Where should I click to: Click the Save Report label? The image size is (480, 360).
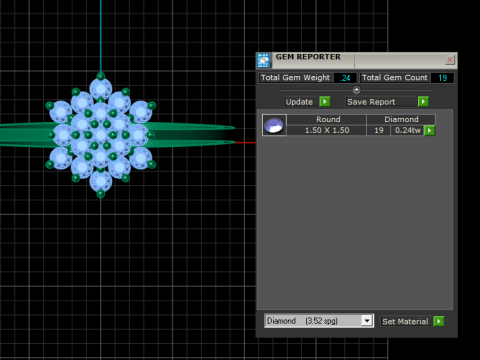(x=371, y=102)
